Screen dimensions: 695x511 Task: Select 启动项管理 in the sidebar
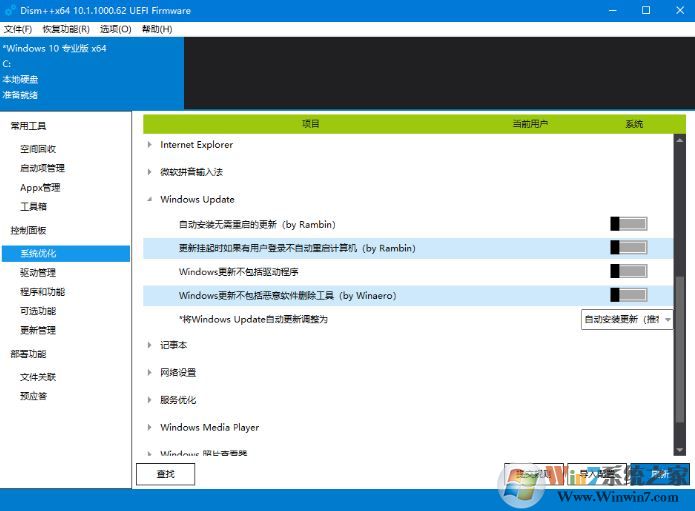[42, 168]
